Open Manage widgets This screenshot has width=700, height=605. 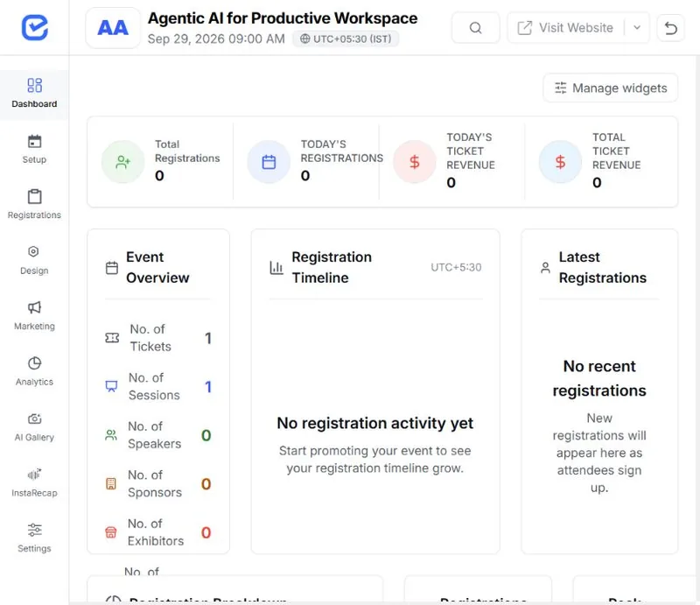coord(610,88)
